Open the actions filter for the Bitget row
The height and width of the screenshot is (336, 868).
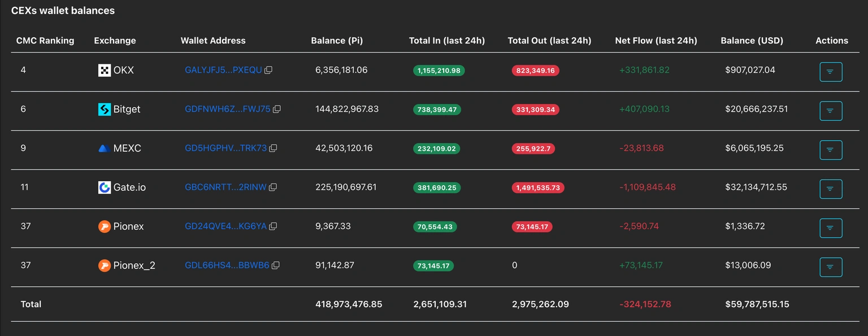pos(830,111)
